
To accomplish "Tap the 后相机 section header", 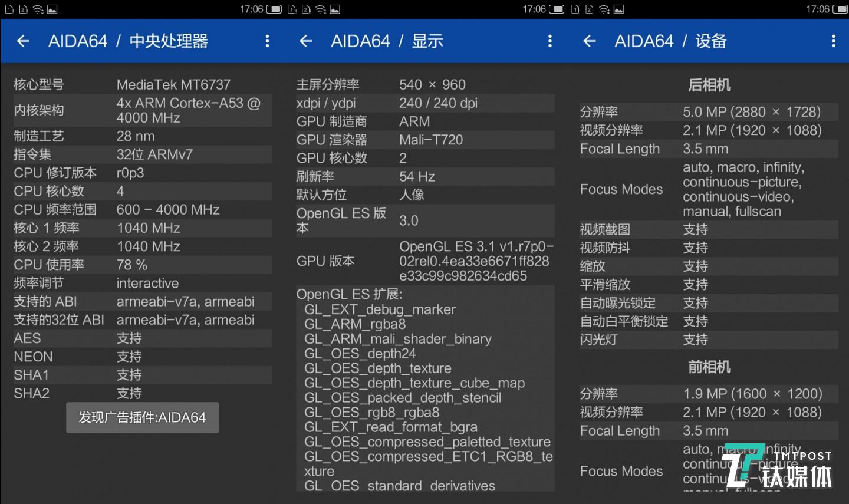I will [709, 85].
